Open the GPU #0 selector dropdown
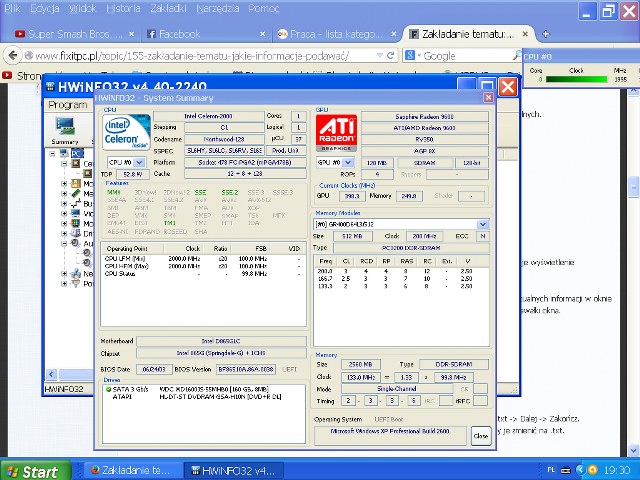The image size is (640, 480). [x=348, y=162]
